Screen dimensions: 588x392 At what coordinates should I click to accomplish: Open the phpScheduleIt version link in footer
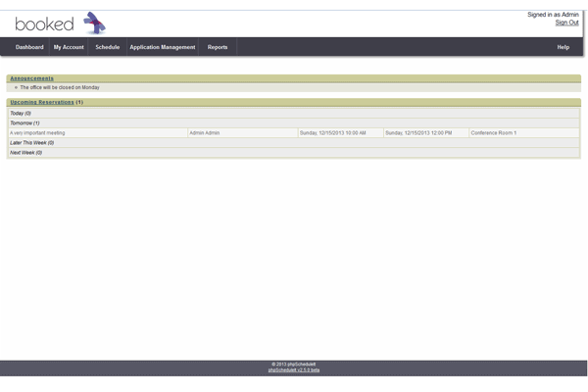coord(293,369)
